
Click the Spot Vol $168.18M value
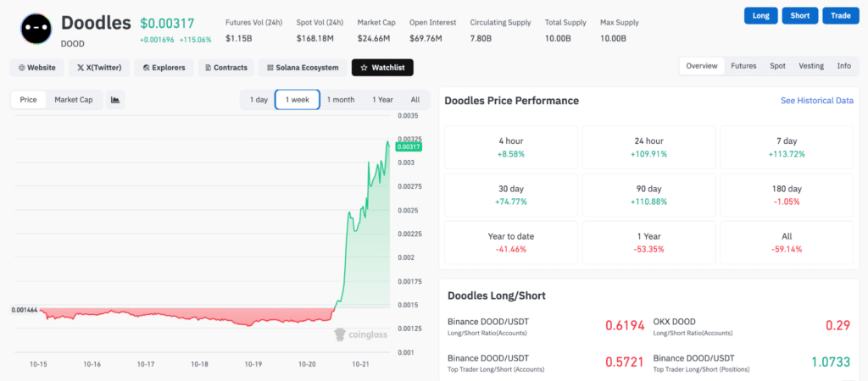click(x=315, y=38)
